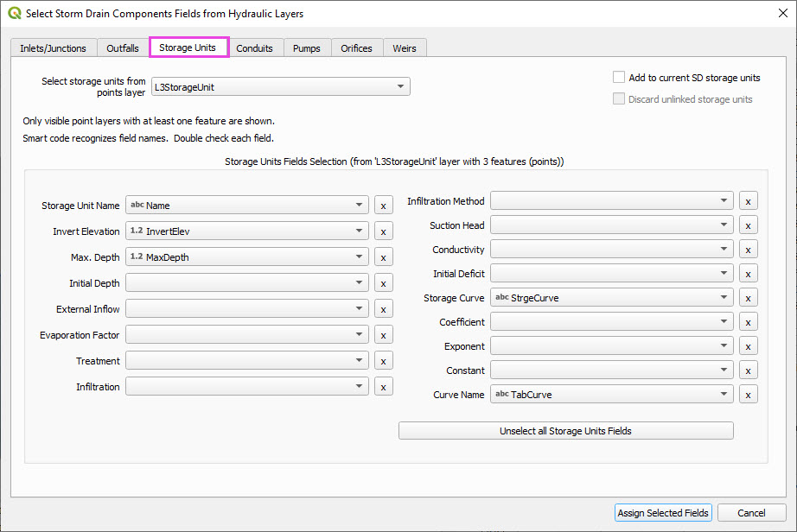Click x next to Evaporation Factor
This screenshot has height=532, width=797.
[x=383, y=335]
